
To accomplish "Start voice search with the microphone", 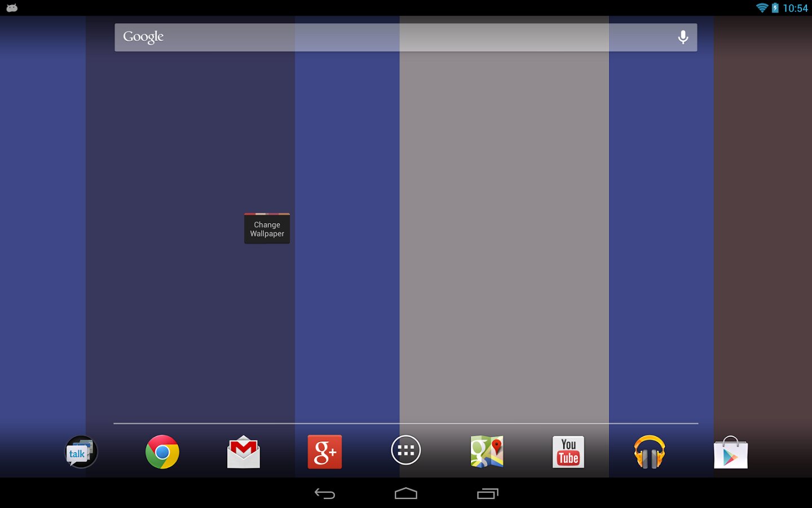I will pos(683,37).
